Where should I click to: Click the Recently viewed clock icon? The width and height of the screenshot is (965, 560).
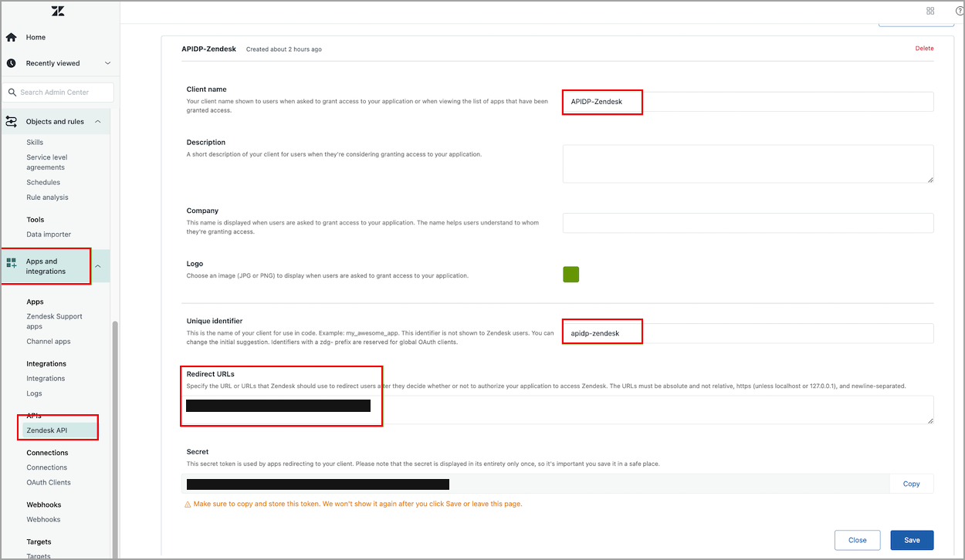[12, 63]
